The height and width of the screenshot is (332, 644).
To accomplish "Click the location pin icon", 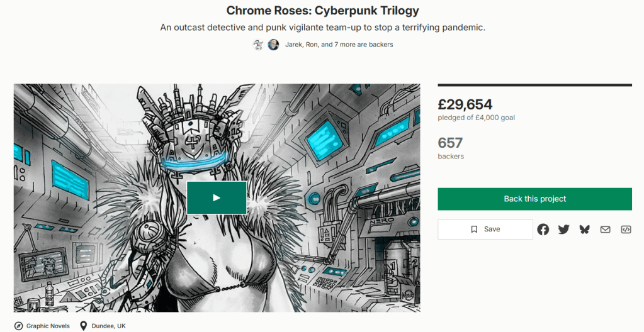I will [83, 326].
